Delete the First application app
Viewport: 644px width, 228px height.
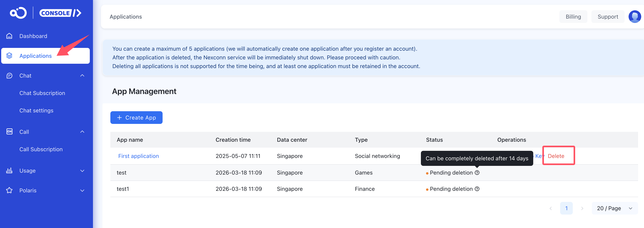[x=556, y=156]
